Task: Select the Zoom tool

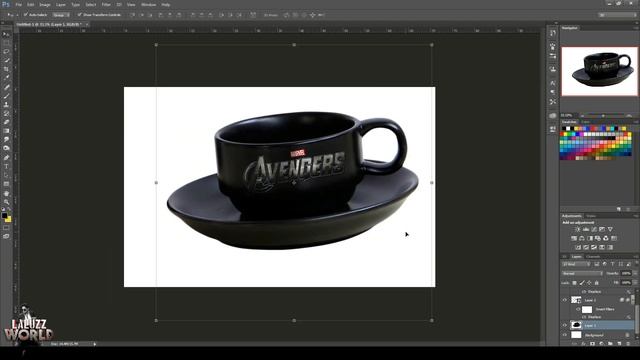Action: point(6,202)
